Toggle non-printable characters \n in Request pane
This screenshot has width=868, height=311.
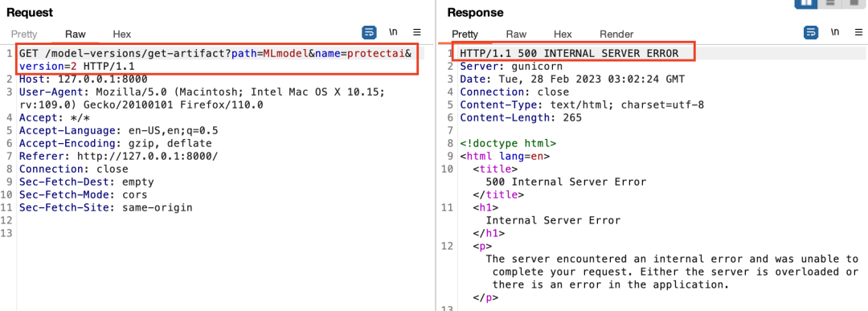tap(393, 32)
